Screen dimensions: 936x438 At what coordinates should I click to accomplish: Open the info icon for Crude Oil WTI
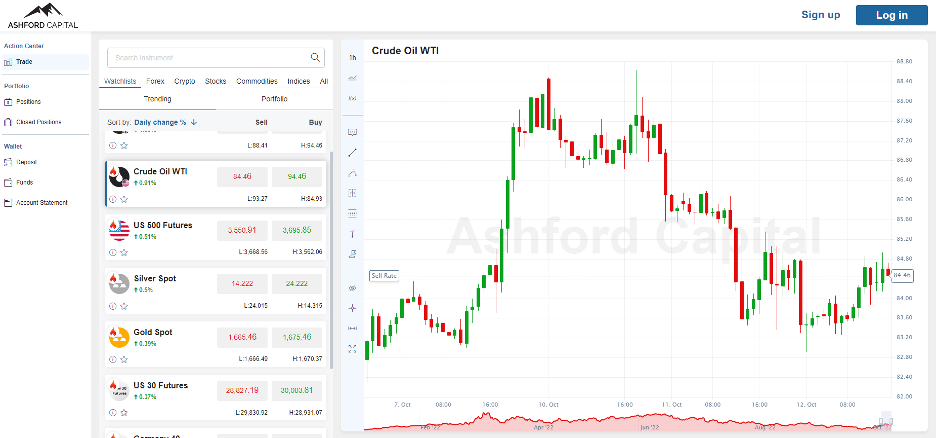[x=113, y=199]
